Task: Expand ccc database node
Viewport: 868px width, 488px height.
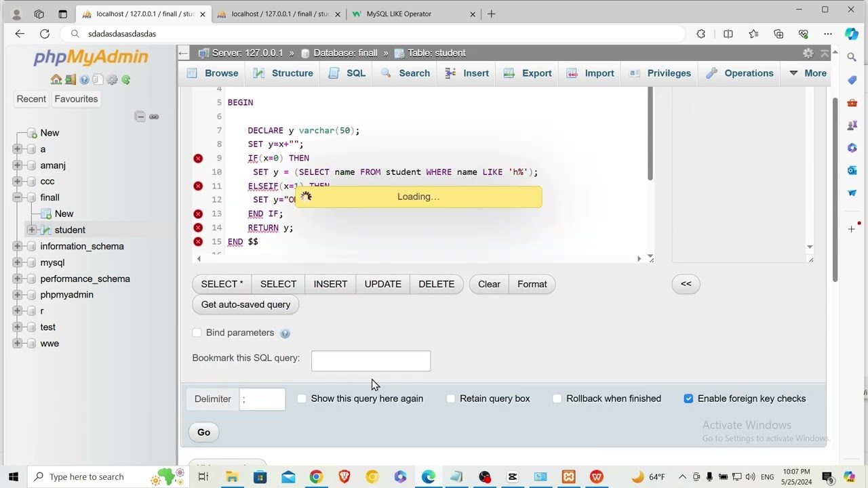Action: click(x=17, y=182)
